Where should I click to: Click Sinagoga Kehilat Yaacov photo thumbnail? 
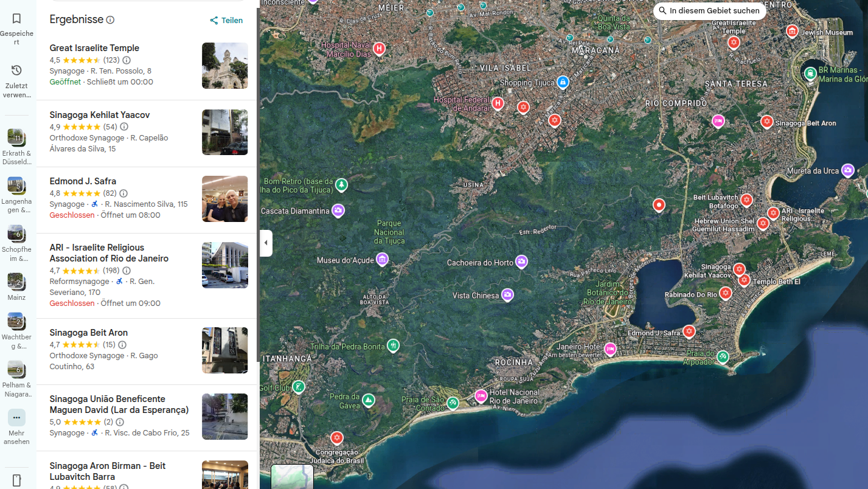point(225,133)
